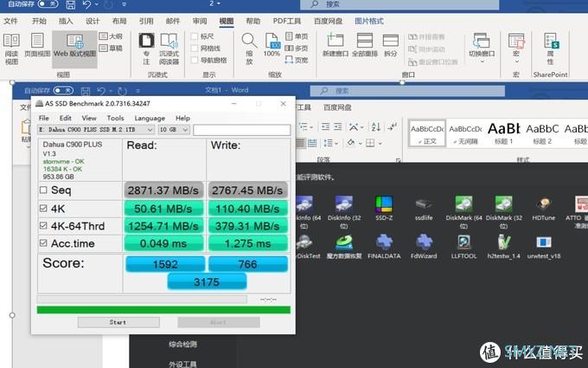The height and width of the screenshot is (368, 588).
Task: Open borders dropdown arrow in paragraph group
Action: point(380,144)
